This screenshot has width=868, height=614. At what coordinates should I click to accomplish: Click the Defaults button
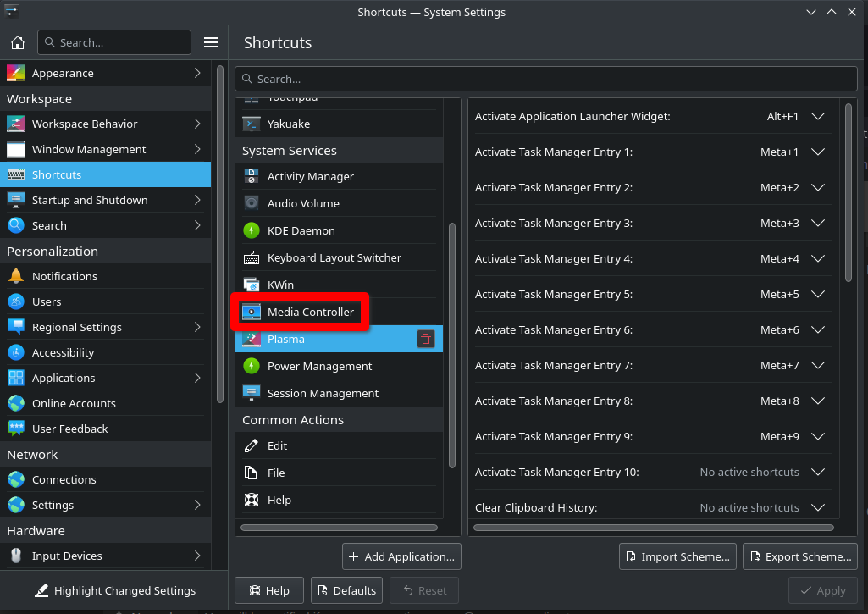(x=346, y=590)
